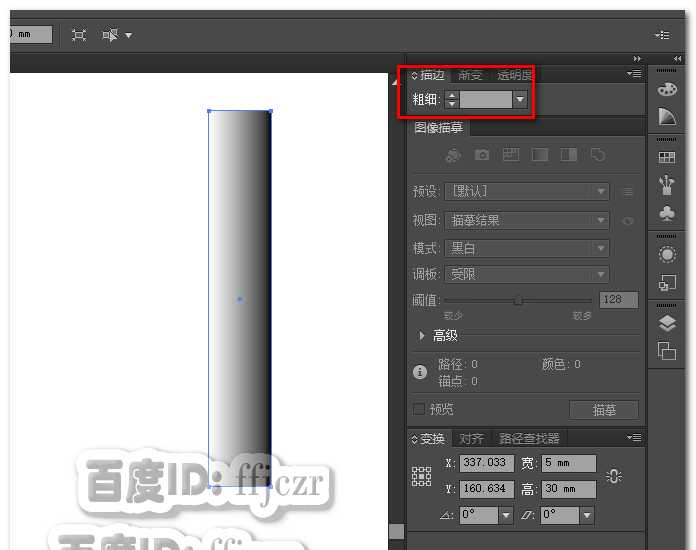Click the Isolate Selected Object toolbar icon
The height and width of the screenshot is (550, 696).
(79, 35)
